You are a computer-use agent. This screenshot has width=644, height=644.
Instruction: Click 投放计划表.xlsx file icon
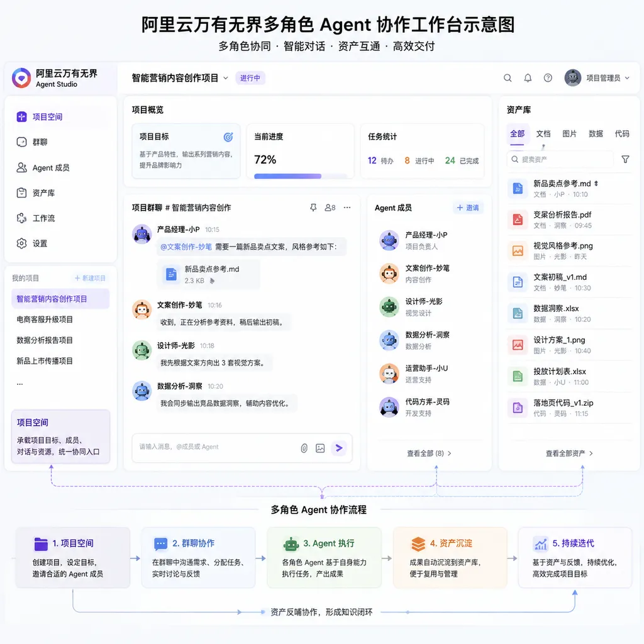click(x=518, y=376)
